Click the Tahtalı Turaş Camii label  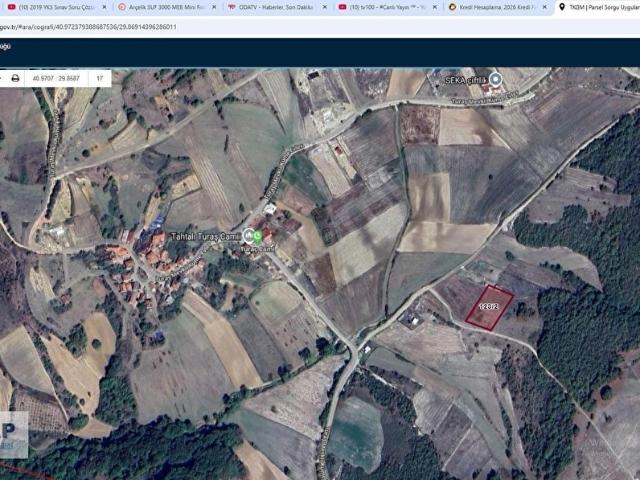[x=206, y=236]
